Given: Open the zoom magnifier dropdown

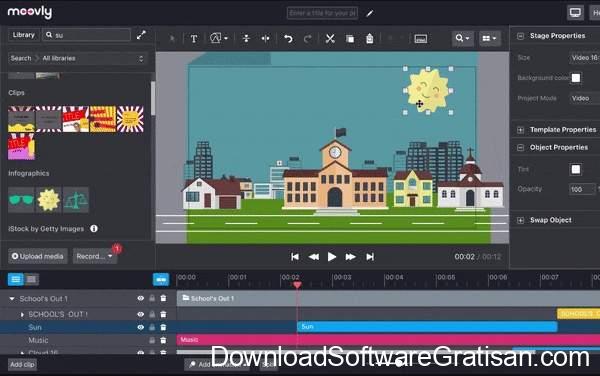Looking at the screenshot, I should [x=462, y=38].
